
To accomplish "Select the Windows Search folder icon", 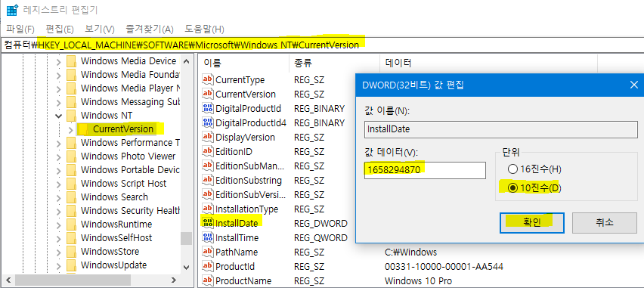I will (x=72, y=197).
